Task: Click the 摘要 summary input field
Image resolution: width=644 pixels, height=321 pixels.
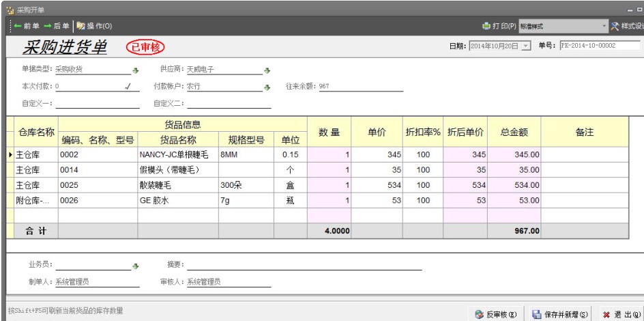Action: pyautogui.click(x=304, y=264)
